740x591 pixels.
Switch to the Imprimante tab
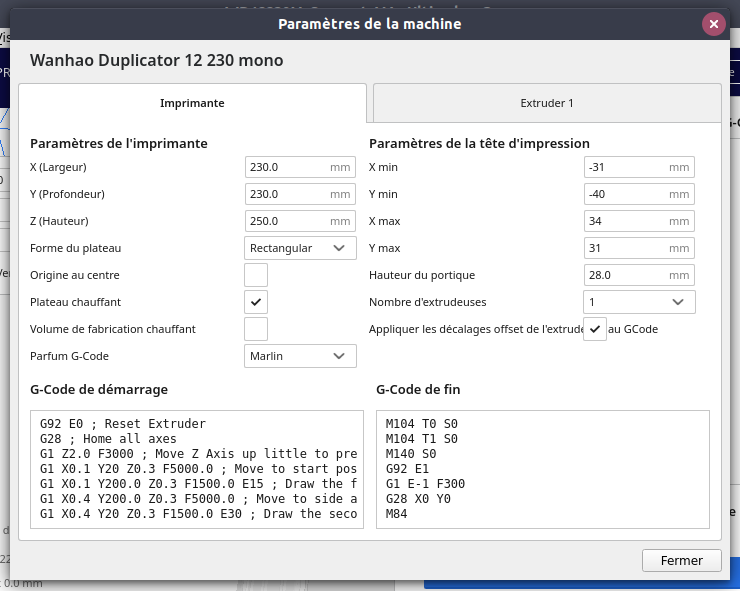click(x=192, y=103)
